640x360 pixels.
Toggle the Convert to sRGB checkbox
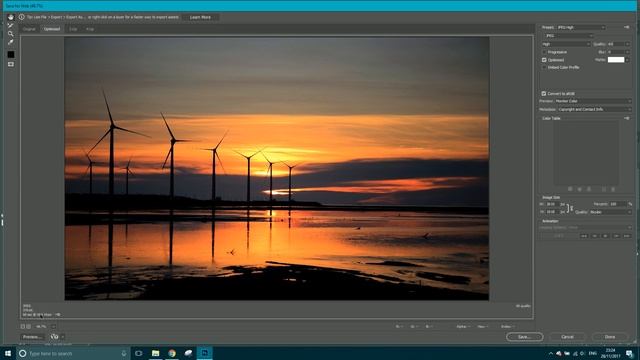tap(544, 93)
